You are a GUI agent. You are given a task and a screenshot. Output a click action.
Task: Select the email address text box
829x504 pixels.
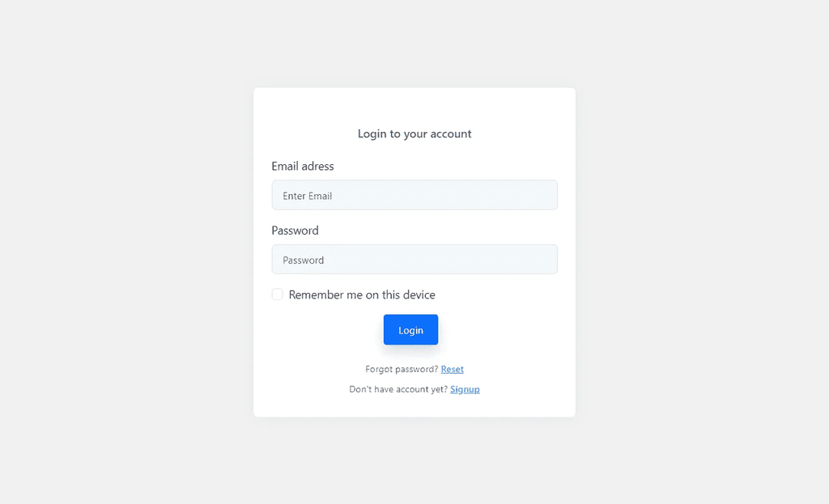[414, 195]
